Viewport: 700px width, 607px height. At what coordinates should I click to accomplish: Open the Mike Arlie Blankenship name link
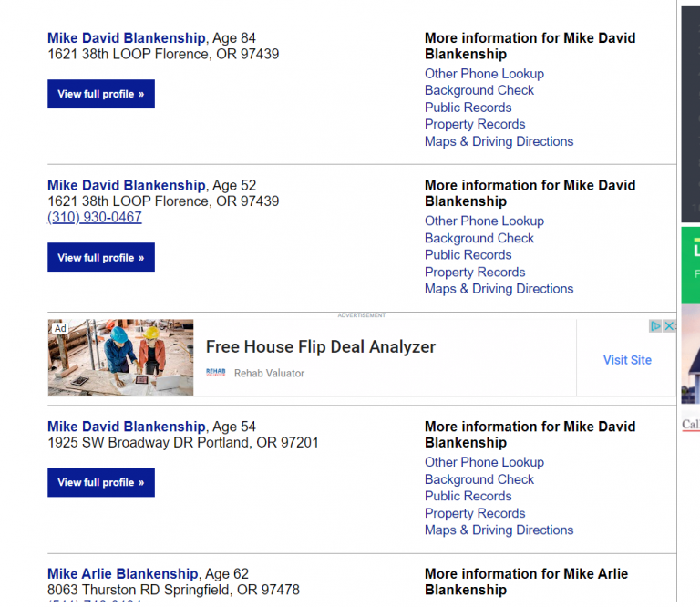(x=123, y=574)
